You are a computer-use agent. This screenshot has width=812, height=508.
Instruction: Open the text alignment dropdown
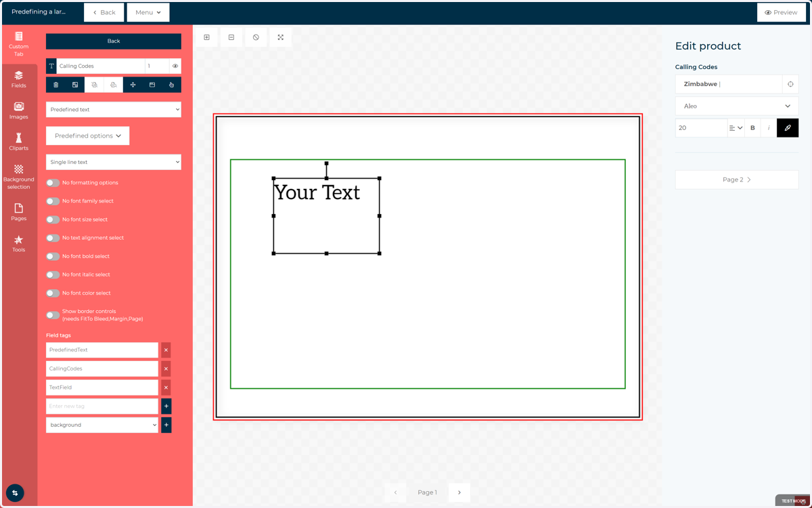pos(736,128)
